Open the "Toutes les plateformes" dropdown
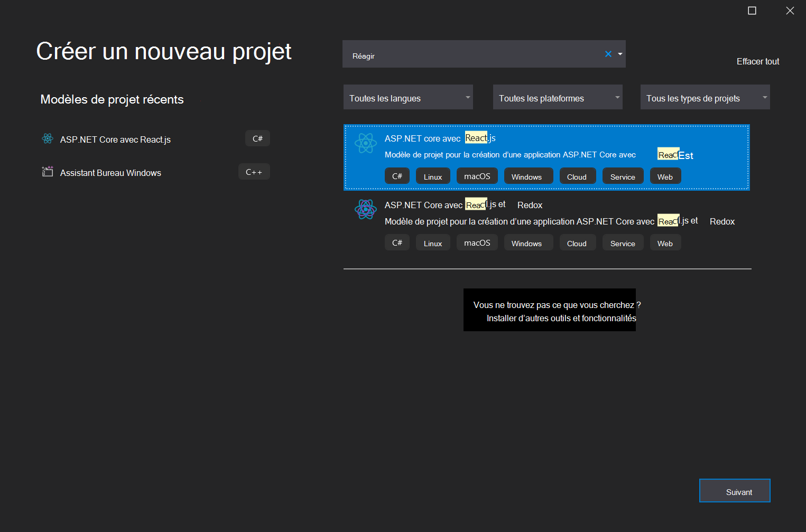The height and width of the screenshot is (532, 806). pos(557,97)
